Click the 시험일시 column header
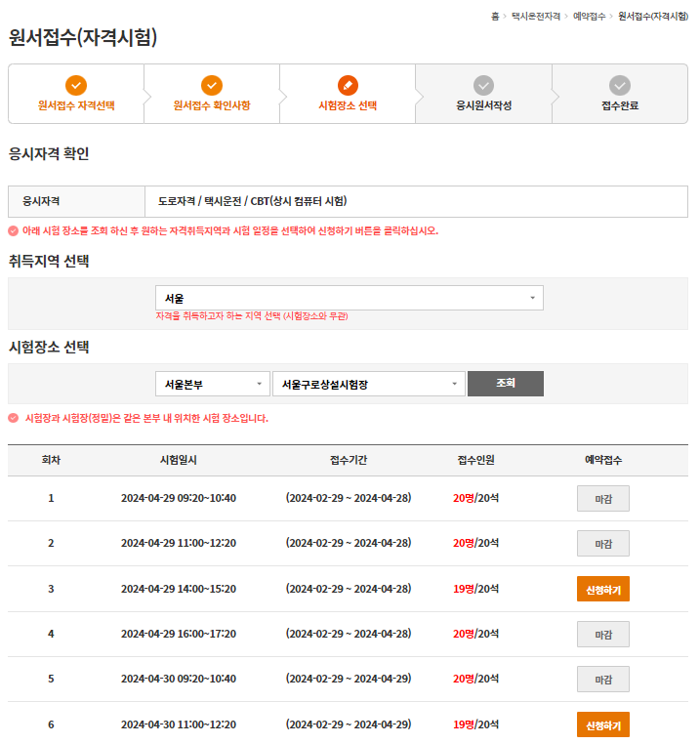 coord(179,460)
